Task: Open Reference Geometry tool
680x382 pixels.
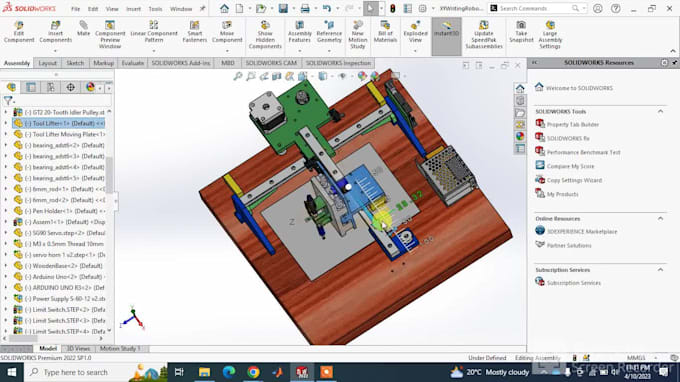Action: (329, 32)
